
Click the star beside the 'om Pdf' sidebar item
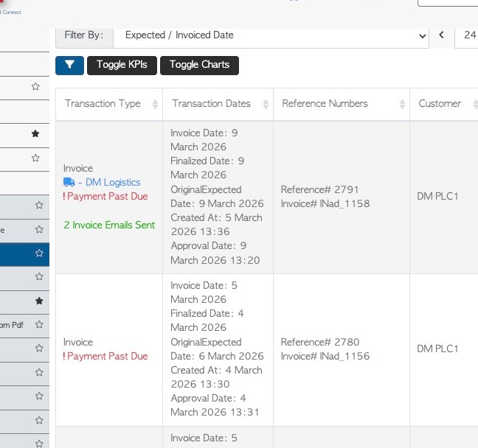click(x=39, y=324)
